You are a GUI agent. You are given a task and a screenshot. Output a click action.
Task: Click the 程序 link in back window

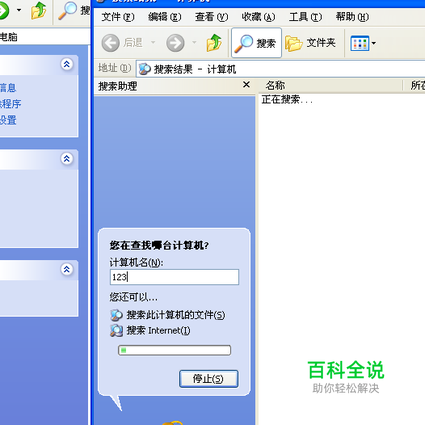pos(10,104)
